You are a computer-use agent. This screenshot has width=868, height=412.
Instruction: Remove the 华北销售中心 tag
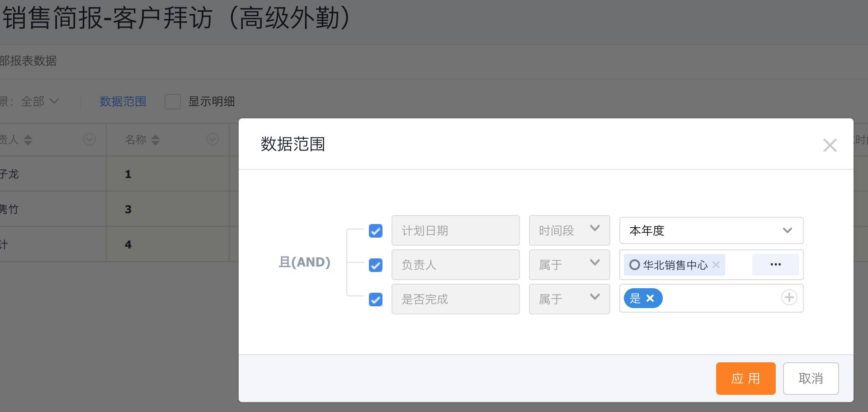pyautogui.click(x=716, y=265)
